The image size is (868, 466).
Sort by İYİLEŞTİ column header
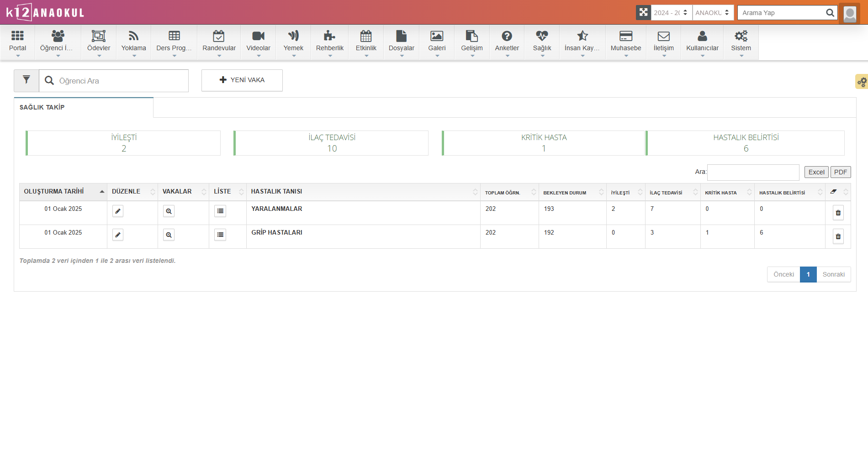click(x=625, y=192)
